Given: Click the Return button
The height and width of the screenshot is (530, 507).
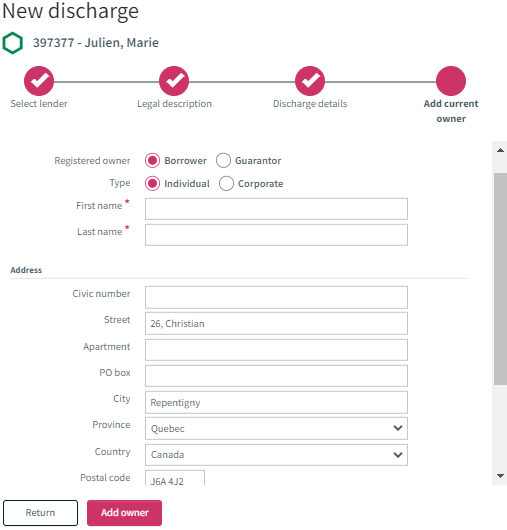Looking at the screenshot, I should point(41,513).
